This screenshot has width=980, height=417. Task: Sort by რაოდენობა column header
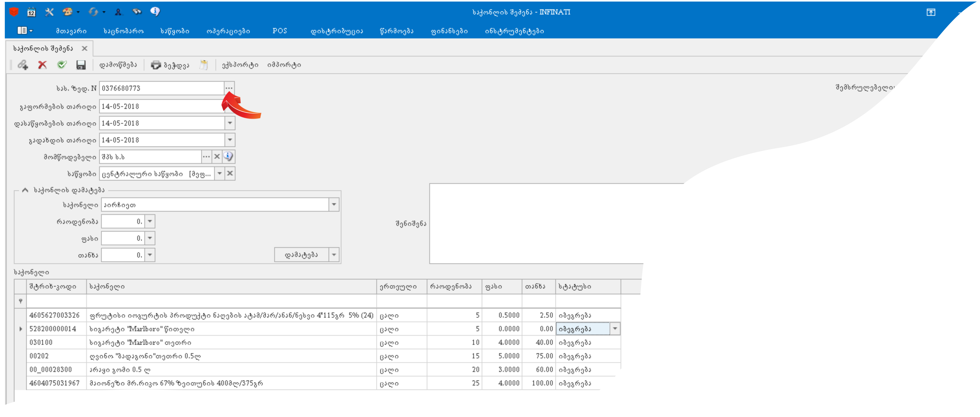coord(454,287)
